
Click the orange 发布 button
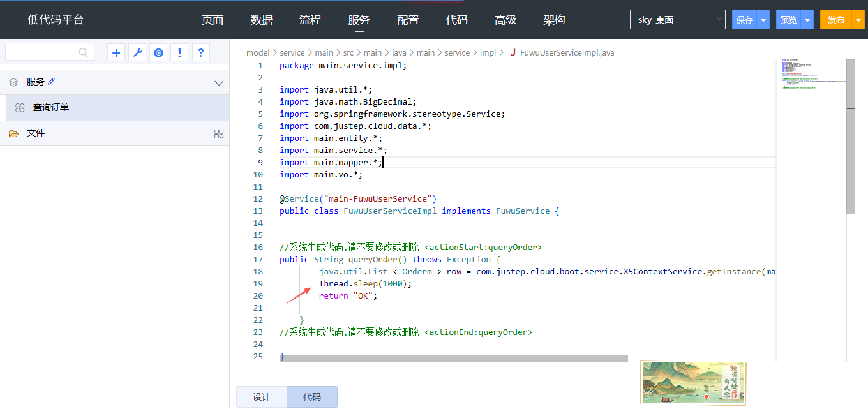point(836,20)
